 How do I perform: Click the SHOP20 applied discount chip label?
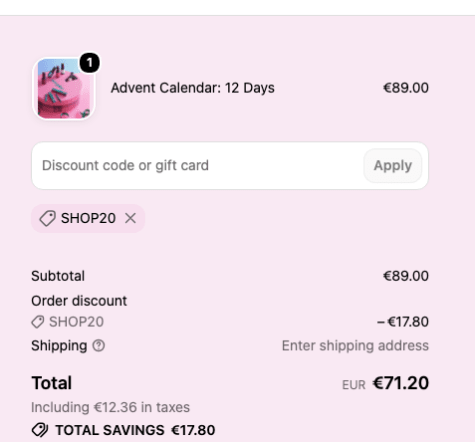coord(88,219)
